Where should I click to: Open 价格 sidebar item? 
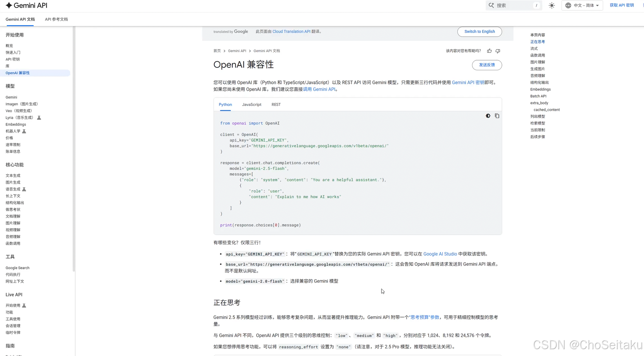pyautogui.click(x=9, y=138)
